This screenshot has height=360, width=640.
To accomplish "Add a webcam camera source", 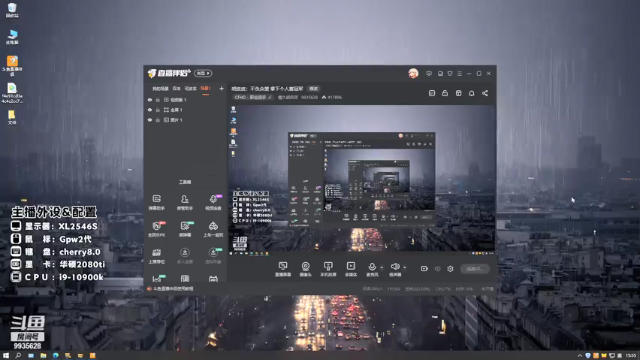I will (x=305, y=269).
